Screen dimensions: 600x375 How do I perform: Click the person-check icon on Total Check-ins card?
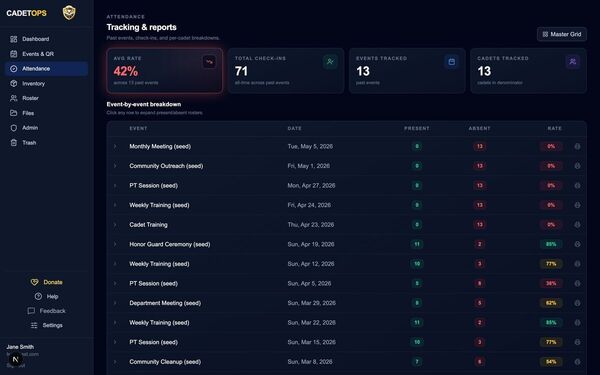pos(330,62)
